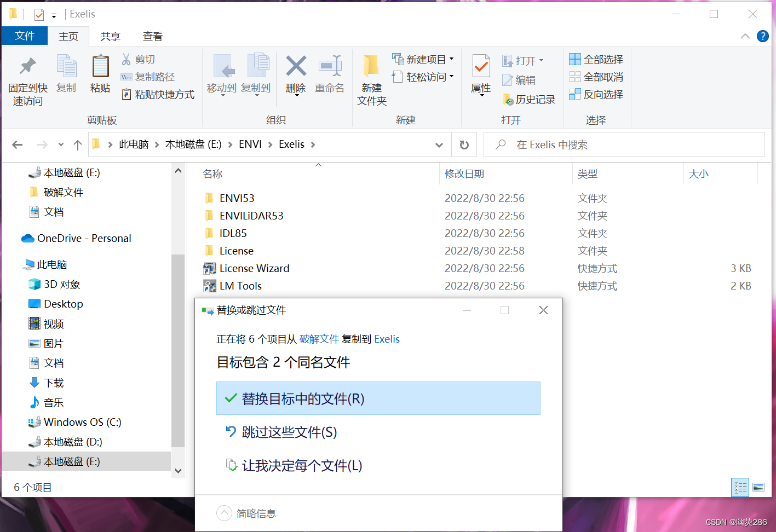Create a 新建文件夹 new folder

click(x=372, y=80)
